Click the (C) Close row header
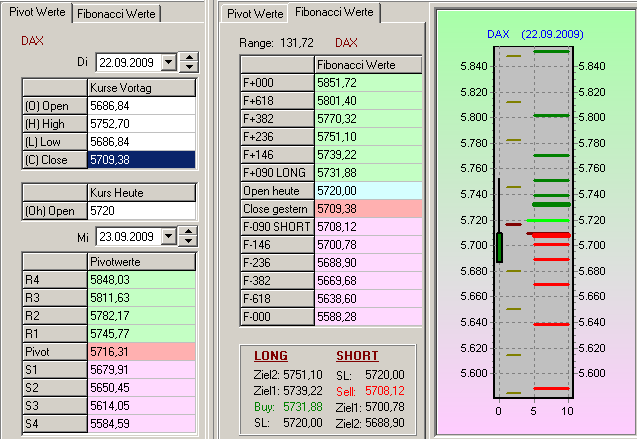Viewport: 637px width, 439px height. (x=55, y=160)
